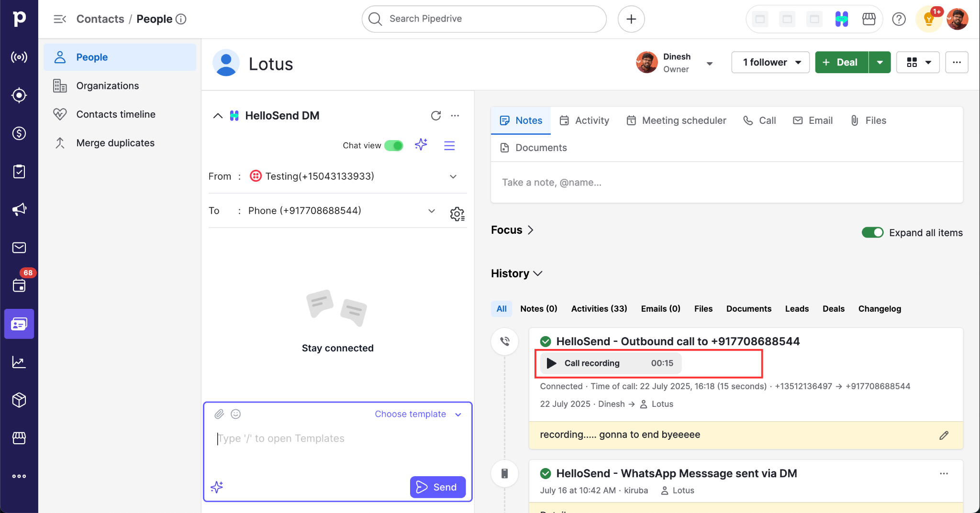Switch to the Activity tab
Image resolution: width=980 pixels, height=513 pixels.
click(584, 120)
